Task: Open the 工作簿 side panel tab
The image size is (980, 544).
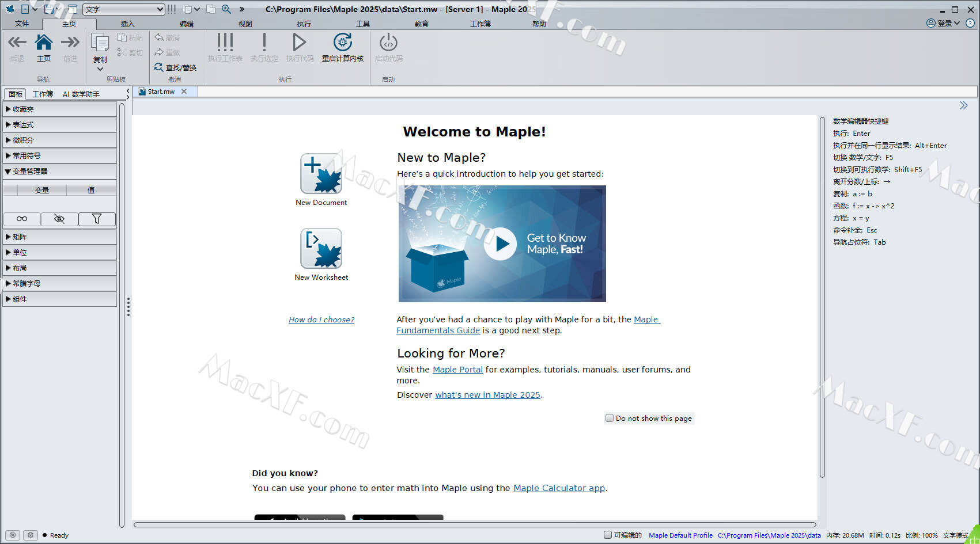Action: point(43,94)
